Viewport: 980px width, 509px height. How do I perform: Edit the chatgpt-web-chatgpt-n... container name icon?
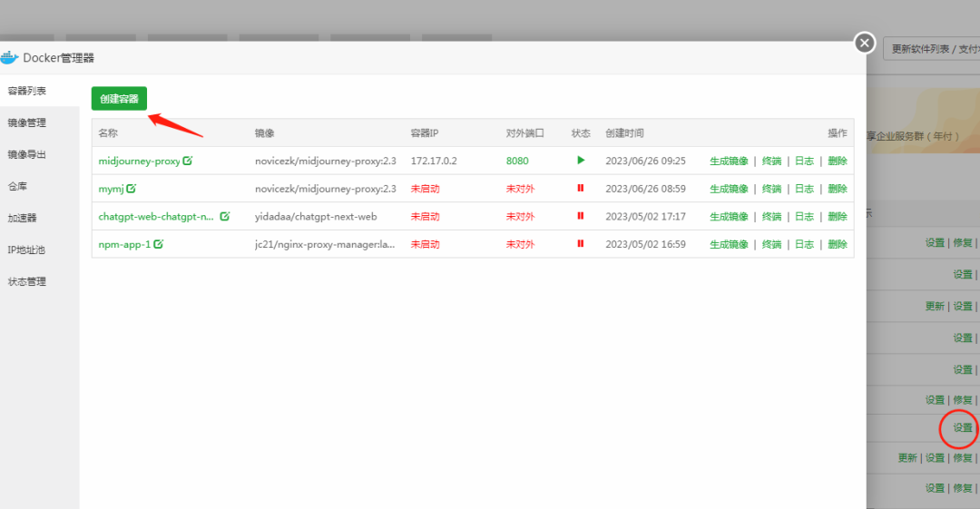pyautogui.click(x=225, y=216)
